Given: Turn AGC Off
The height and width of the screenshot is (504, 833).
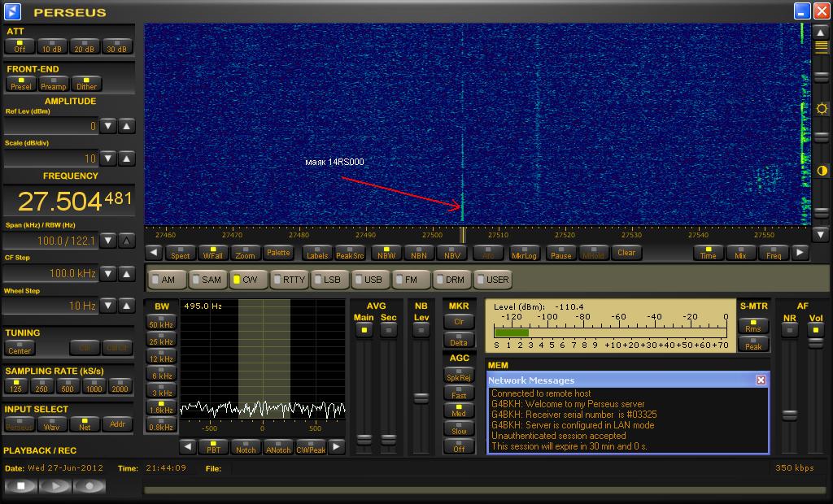Looking at the screenshot, I should [x=459, y=446].
